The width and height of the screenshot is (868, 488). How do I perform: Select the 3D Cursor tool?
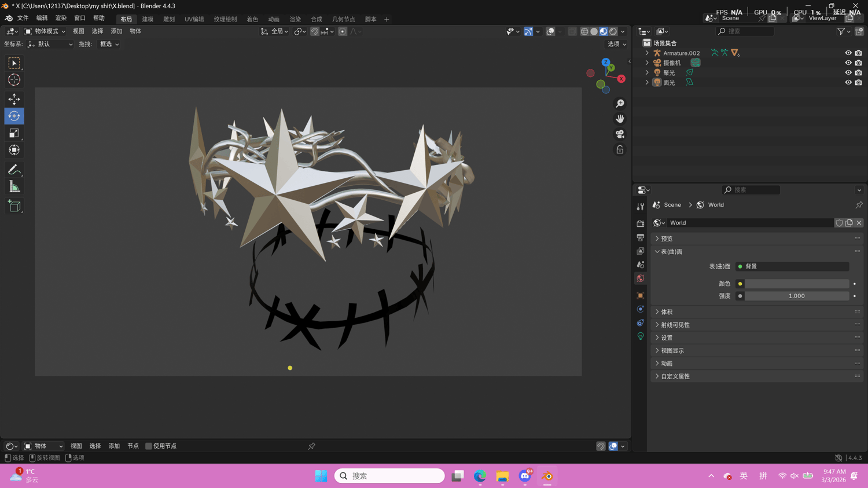(x=14, y=80)
